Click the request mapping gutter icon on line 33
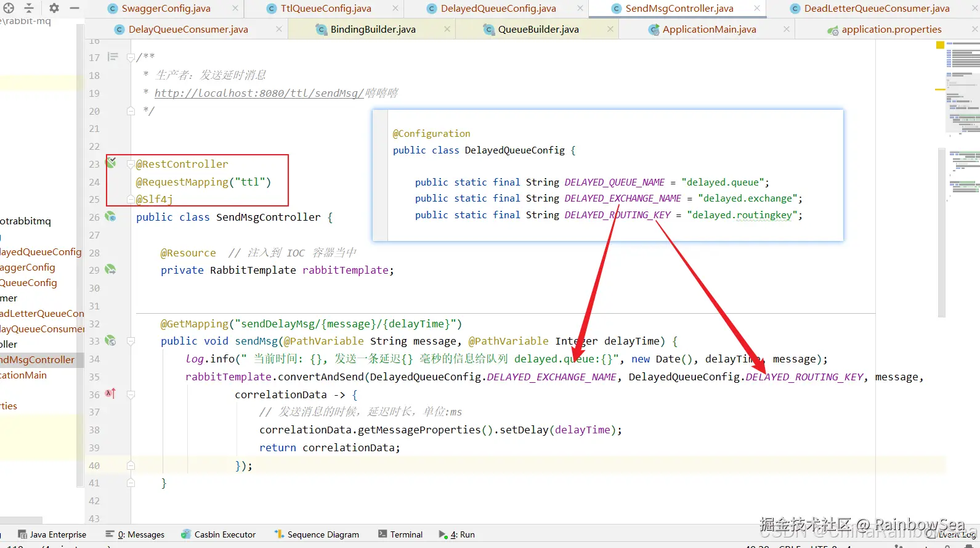 110,340
